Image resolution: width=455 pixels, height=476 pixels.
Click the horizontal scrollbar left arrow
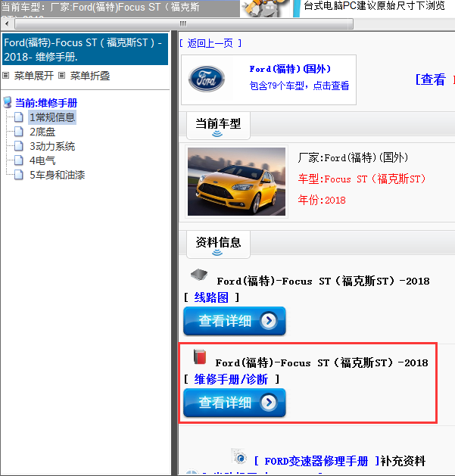(7, 23)
